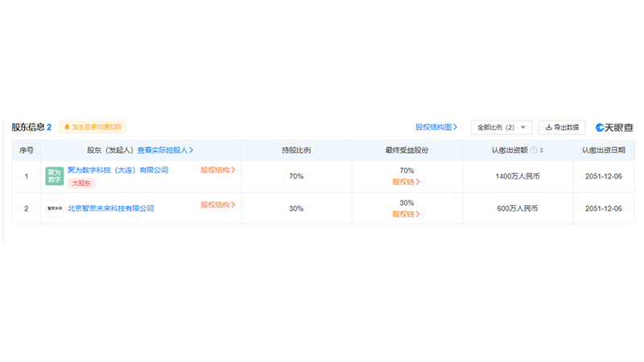Click the 导出数据 export button
644x362 pixels.
pos(562,128)
